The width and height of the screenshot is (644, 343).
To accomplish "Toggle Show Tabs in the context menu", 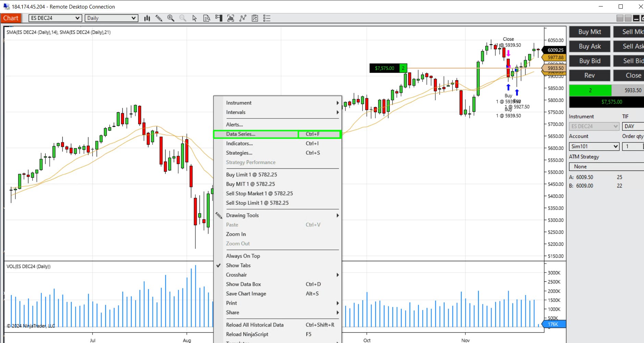I will [238, 265].
